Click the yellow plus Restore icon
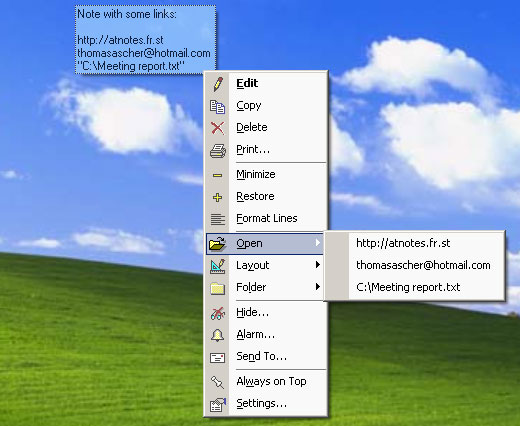 click(x=217, y=197)
